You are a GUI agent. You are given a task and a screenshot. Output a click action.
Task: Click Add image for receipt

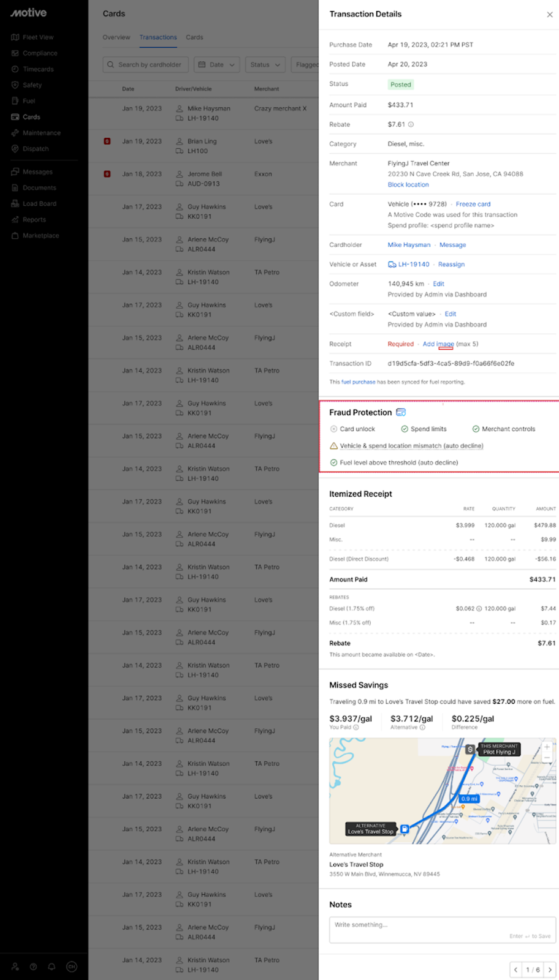click(438, 344)
